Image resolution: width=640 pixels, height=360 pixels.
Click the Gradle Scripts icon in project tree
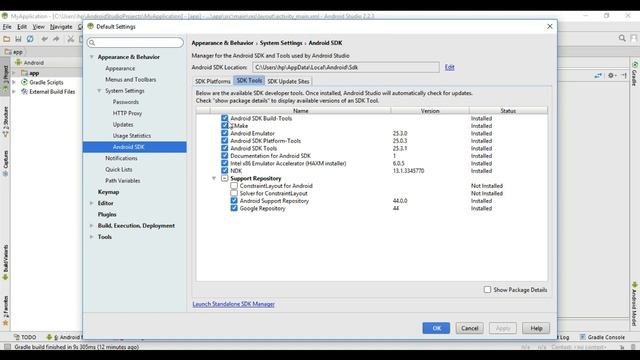point(24,82)
